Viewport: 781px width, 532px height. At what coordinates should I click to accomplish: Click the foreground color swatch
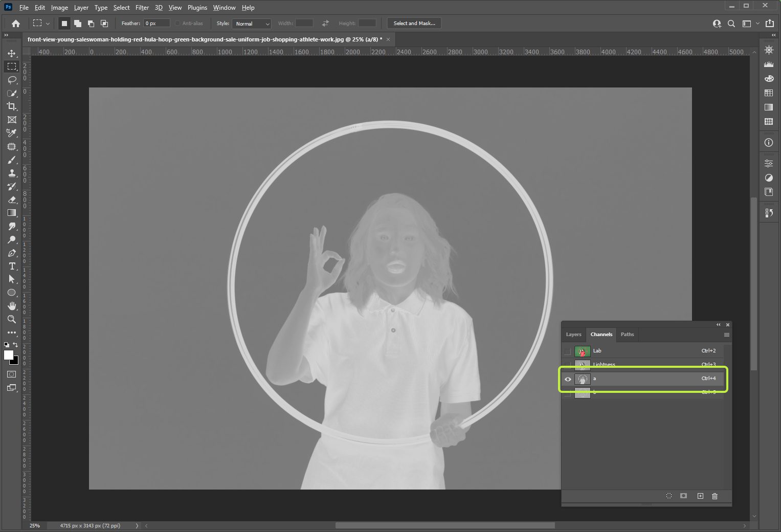9,355
